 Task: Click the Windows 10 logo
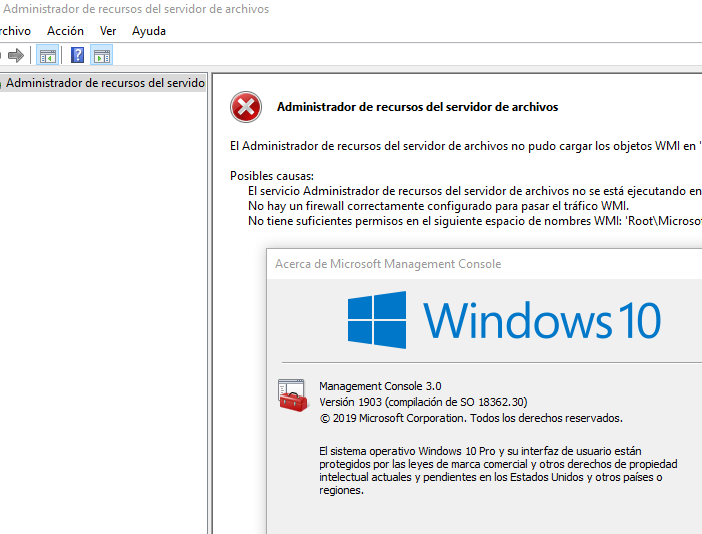pyautogui.click(x=504, y=320)
